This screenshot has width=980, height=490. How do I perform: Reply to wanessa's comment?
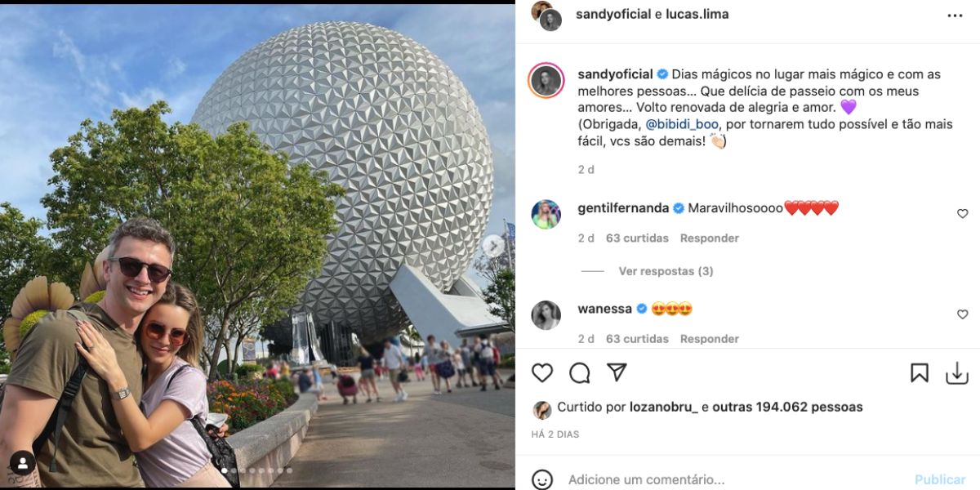[x=710, y=339]
